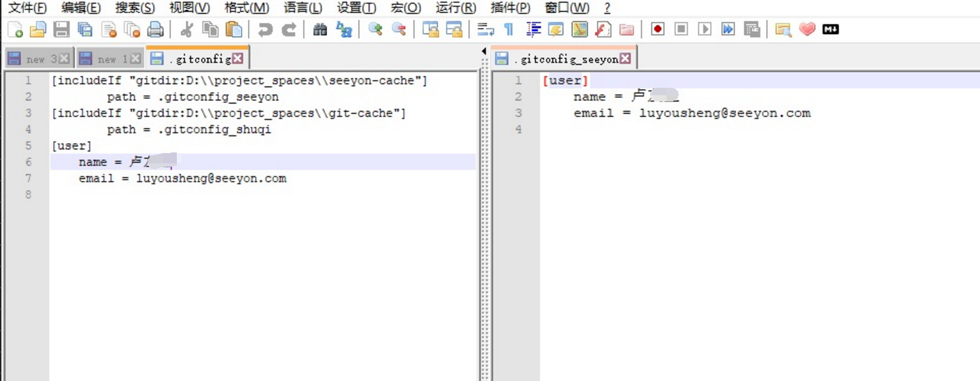Open Find dialog via binoculars icon
Screen dimensions: 980x381
click(x=320, y=29)
